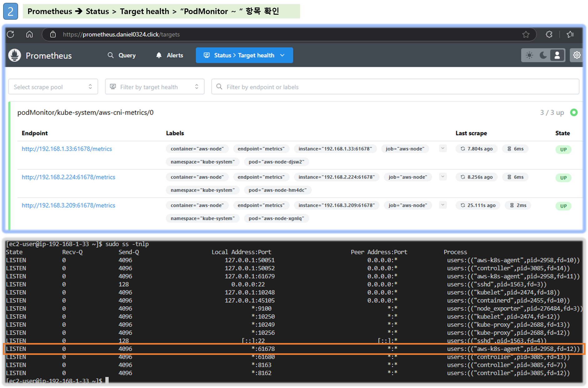
Task: Click the 2ms scrape duration badge
Action: (x=518, y=205)
